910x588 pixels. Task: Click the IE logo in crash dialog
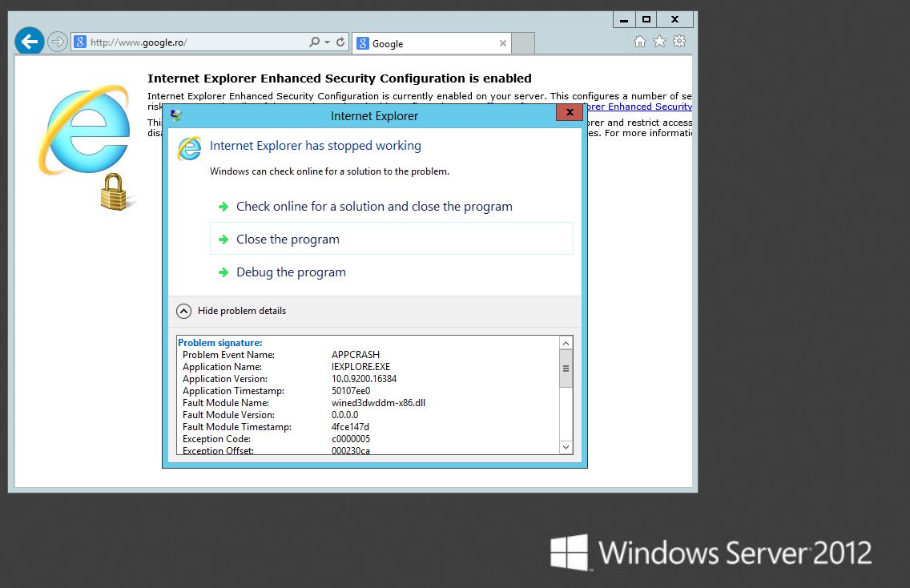pyautogui.click(x=189, y=148)
